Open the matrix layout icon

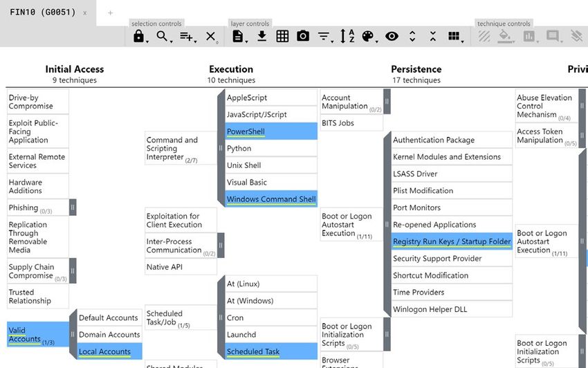point(454,36)
